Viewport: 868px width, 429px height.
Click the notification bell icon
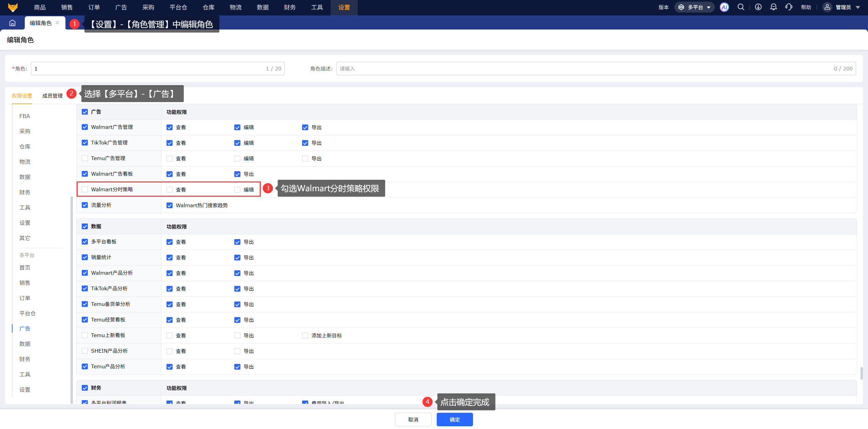(773, 7)
